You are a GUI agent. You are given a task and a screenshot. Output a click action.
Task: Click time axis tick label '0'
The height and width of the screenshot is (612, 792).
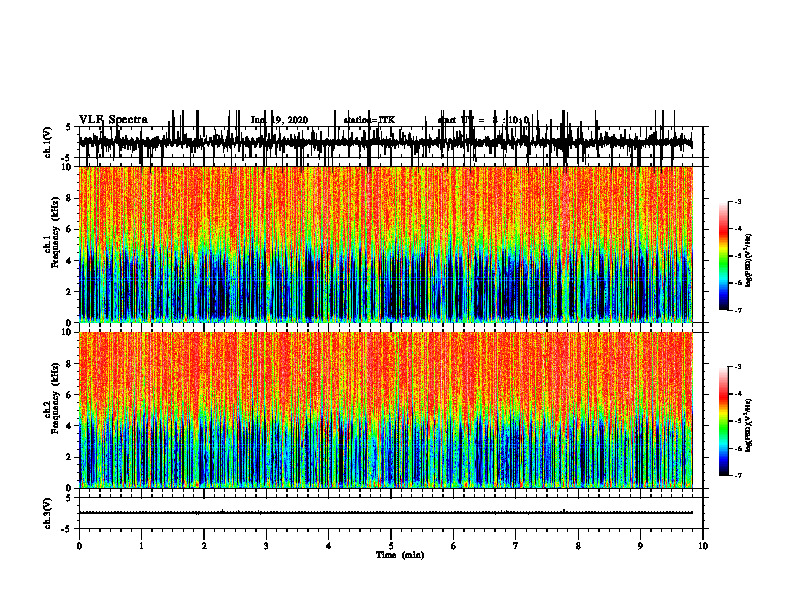tap(79, 546)
